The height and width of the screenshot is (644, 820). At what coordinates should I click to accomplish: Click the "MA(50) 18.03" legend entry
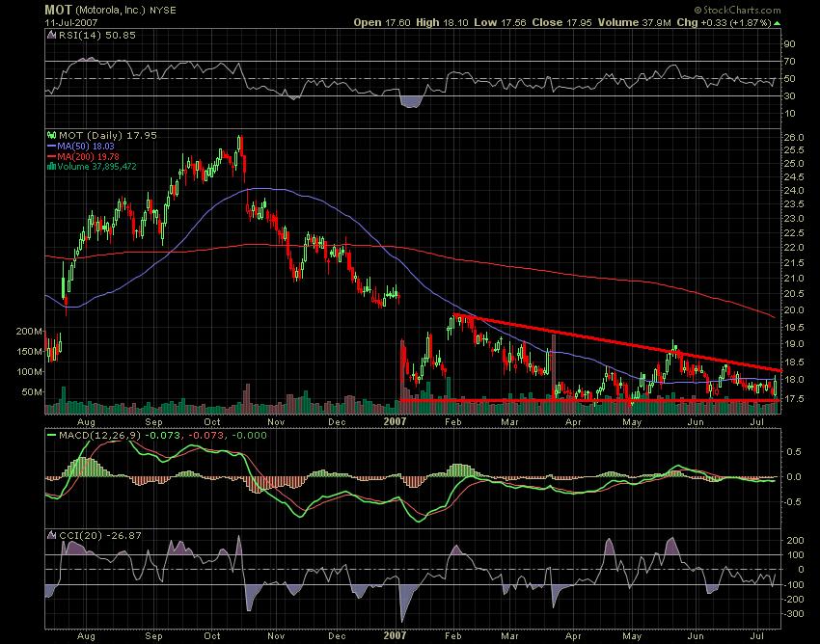tap(86, 147)
